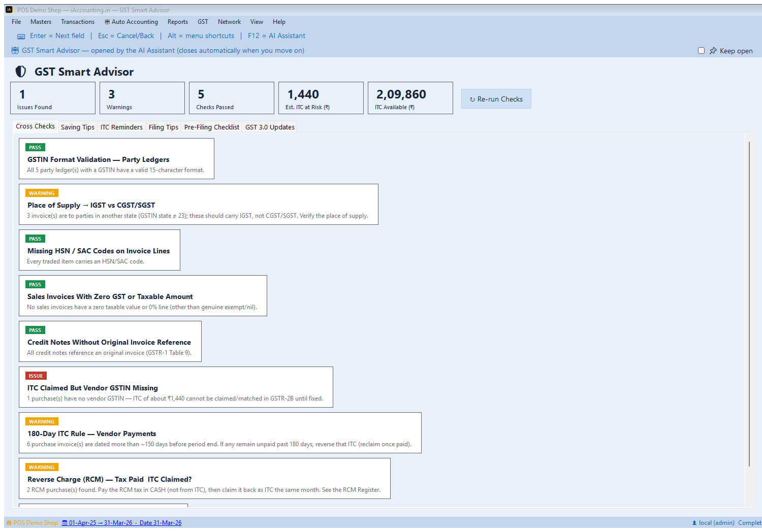
Task: Click Sales Invoices With Zero GST card
Action: coord(143,296)
